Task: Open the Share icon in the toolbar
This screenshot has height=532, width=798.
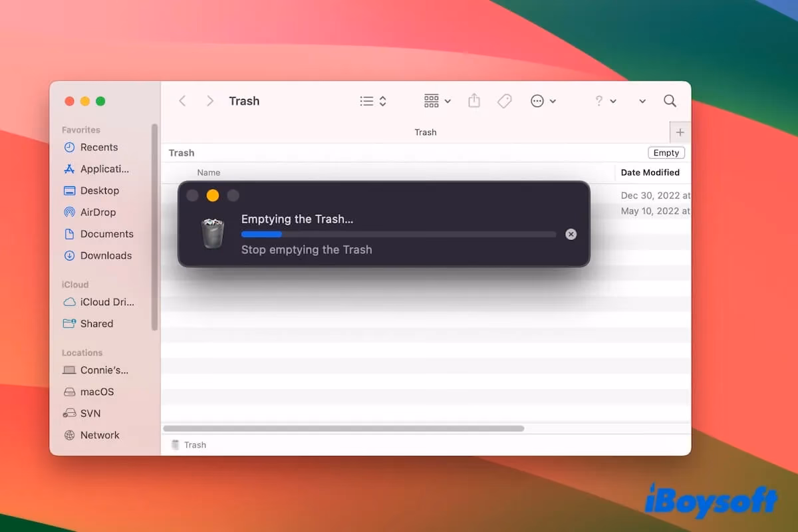Action: [474, 100]
